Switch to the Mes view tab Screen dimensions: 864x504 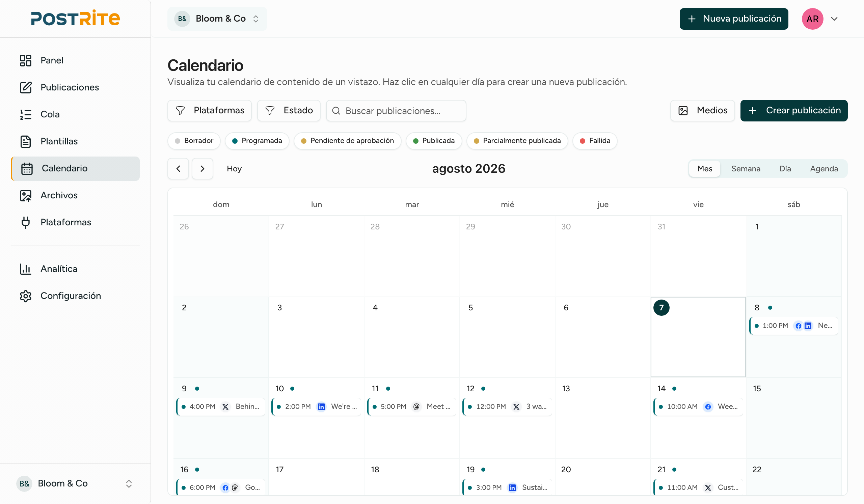pos(705,169)
